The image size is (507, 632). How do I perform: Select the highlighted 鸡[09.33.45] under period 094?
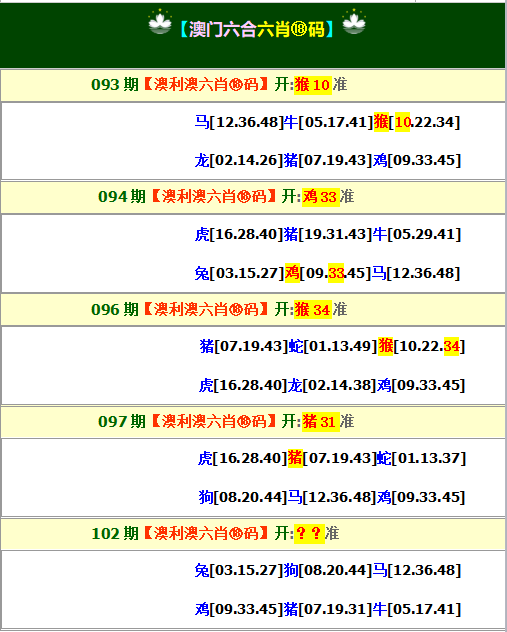328,273
